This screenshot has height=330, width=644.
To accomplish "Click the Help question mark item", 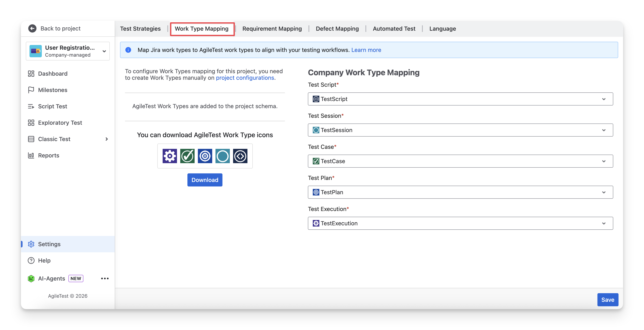I will (x=44, y=260).
